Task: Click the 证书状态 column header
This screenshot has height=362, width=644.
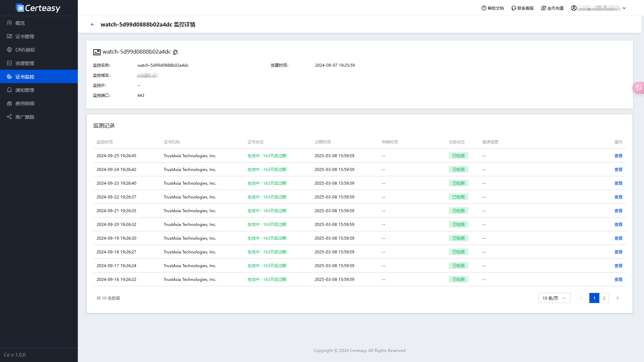Action: tap(256, 142)
